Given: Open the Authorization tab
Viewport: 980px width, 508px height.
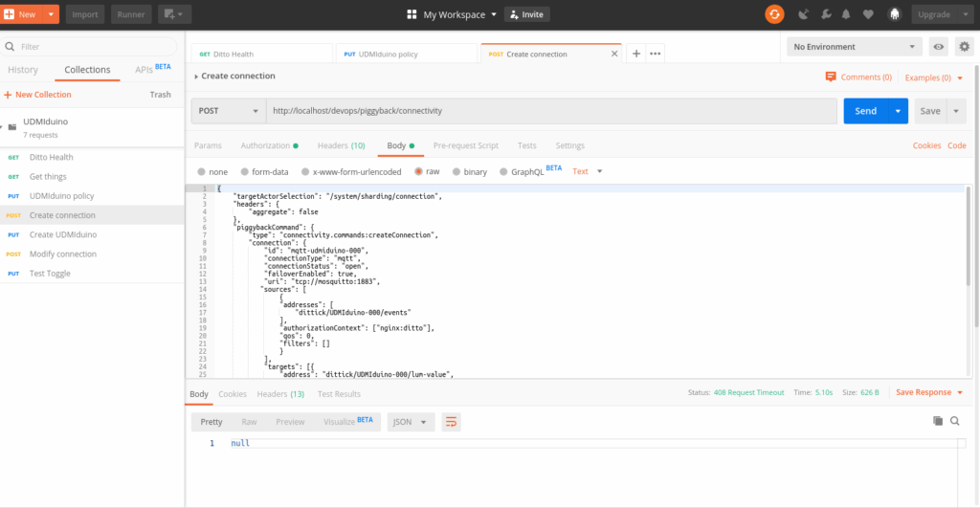Looking at the screenshot, I should click(269, 145).
